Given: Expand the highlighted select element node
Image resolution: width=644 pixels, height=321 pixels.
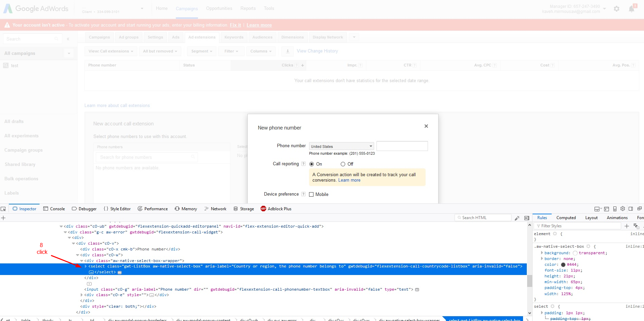Looking at the screenshot, I should [x=86, y=266].
